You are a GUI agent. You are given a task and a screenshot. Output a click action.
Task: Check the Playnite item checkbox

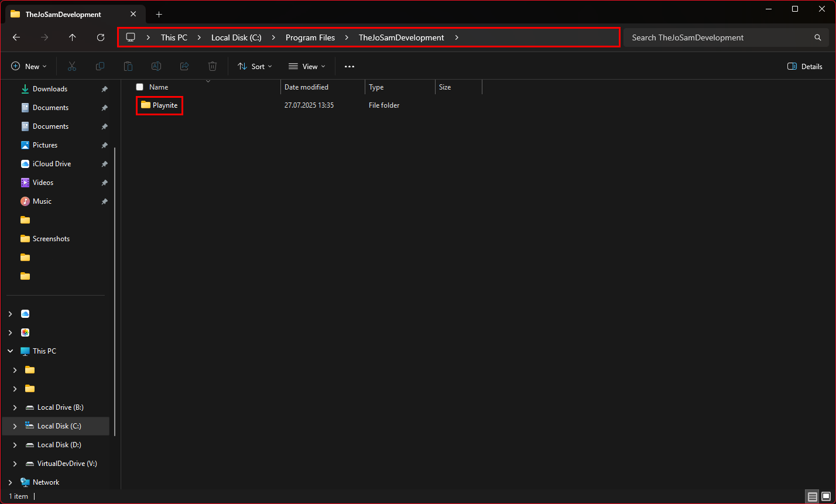point(139,105)
